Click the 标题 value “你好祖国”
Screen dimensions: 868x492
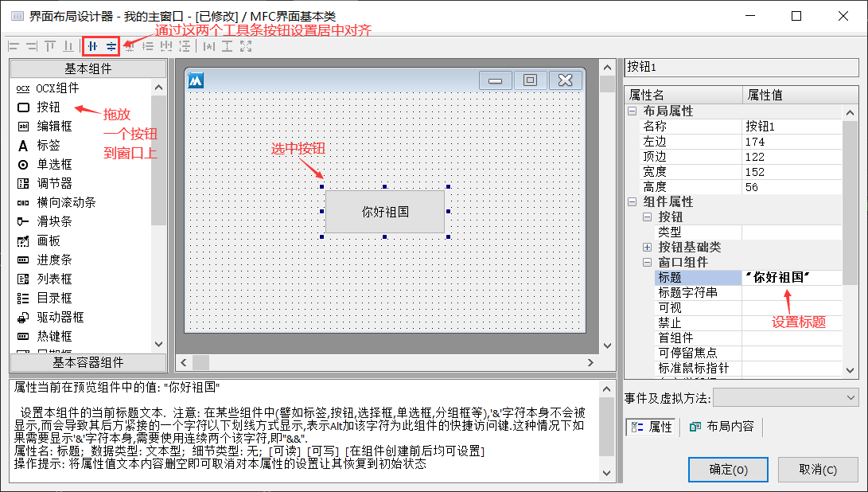coord(792,278)
